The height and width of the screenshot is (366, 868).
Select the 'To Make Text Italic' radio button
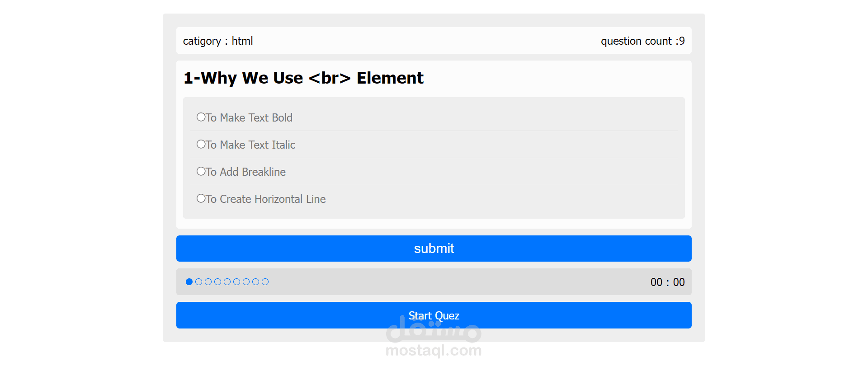[x=201, y=144]
